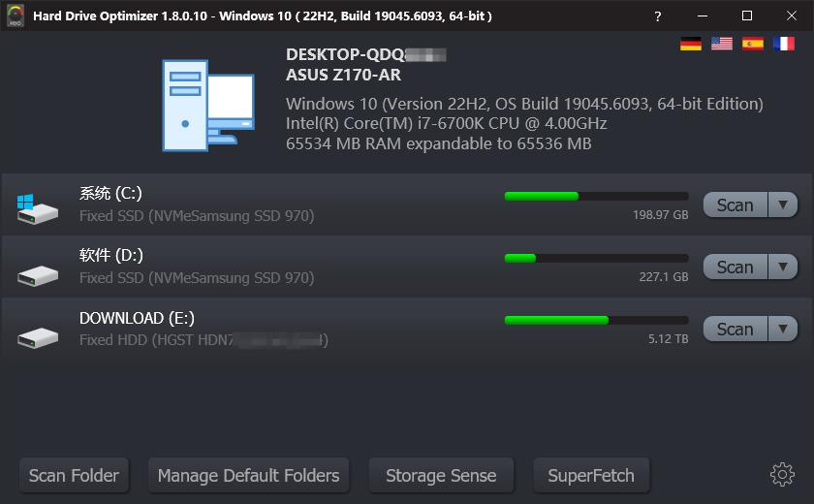This screenshot has height=504, width=814.
Task: Pick the French flag language icon
Action: [x=784, y=45]
